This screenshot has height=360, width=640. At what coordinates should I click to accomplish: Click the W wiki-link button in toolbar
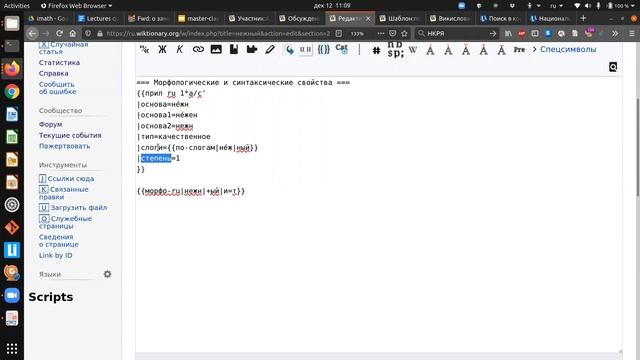click(x=413, y=50)
